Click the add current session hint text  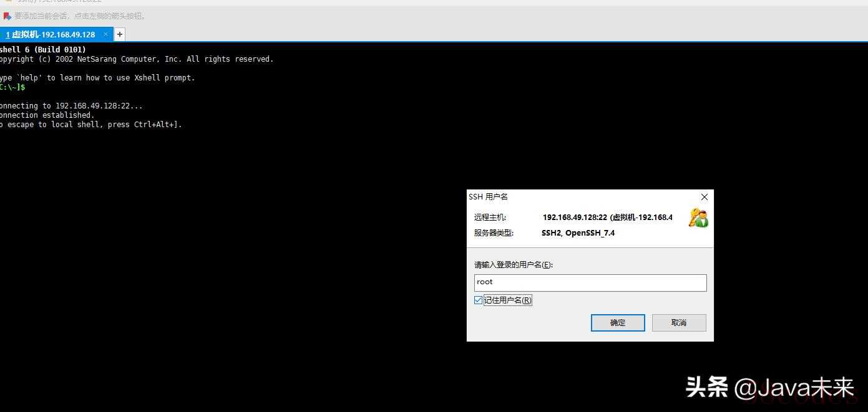click(x=81, y=16)
